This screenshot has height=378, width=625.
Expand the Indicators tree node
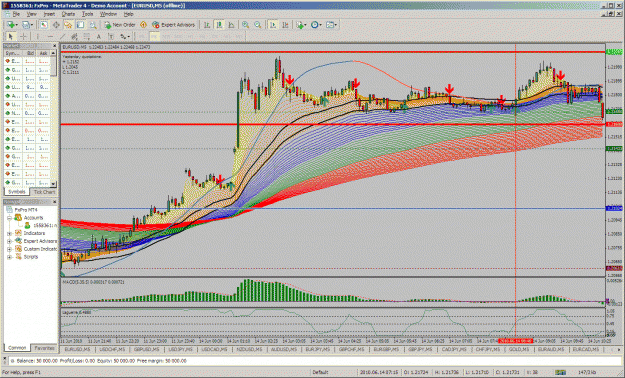tap(9, 233)
